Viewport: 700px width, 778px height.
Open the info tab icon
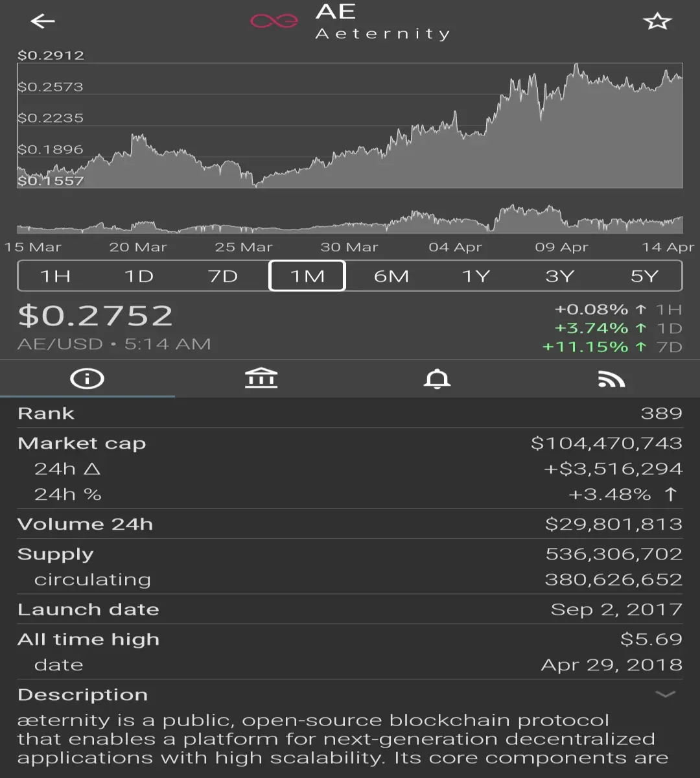click(x=87, y=379)
